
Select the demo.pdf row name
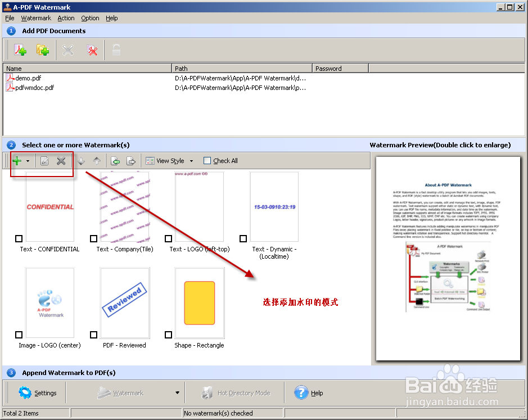click(x=28, y=78)
